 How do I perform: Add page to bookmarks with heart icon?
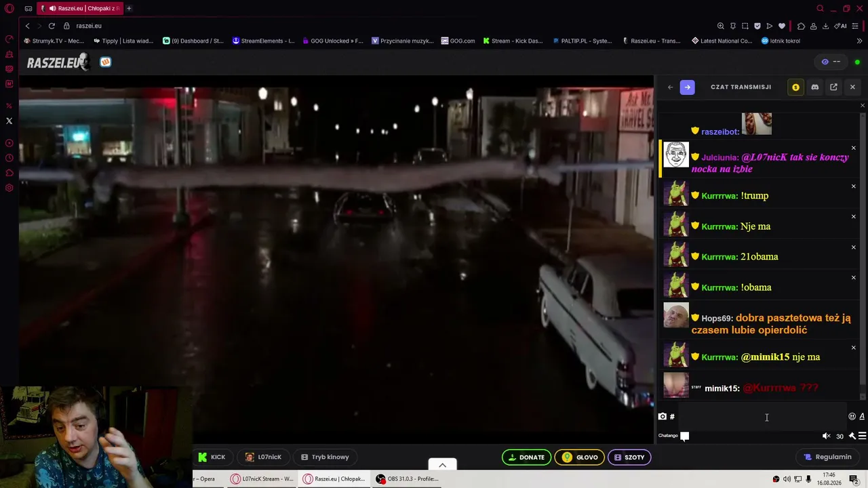click(x=782, y=26)
